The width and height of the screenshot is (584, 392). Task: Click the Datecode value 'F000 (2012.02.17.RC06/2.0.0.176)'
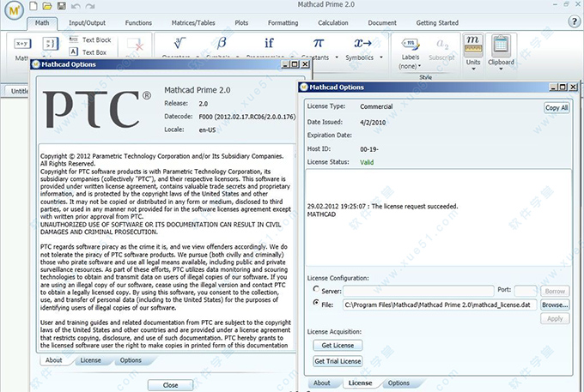click(247, 117)
